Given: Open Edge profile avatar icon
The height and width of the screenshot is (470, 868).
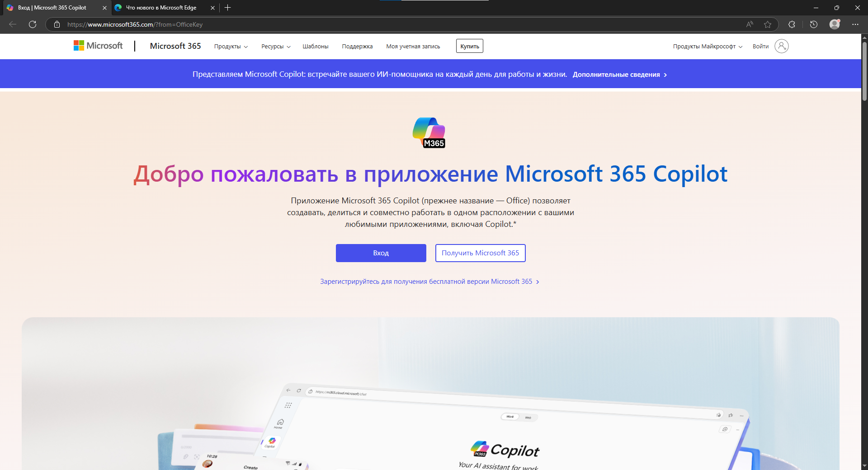Looking at the screenshot, I should click(x=835, y=24).
